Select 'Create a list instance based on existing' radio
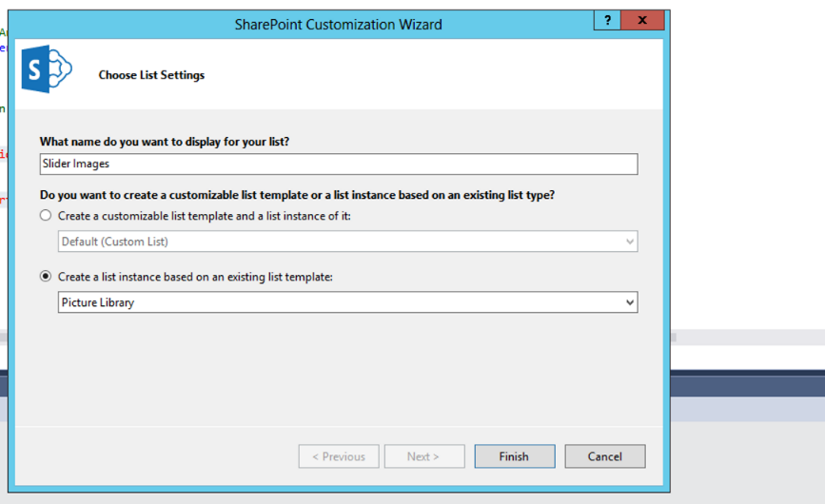The width and height of the screenshot is (825, 504). point(46,277)
